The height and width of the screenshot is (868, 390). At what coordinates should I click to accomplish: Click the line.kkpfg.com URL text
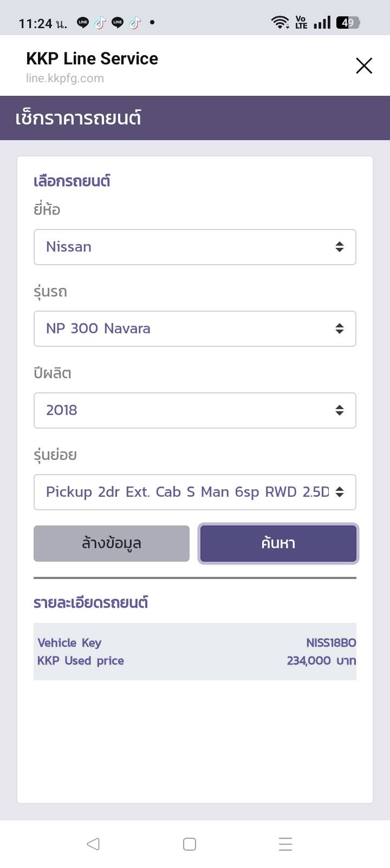point(65,78)
